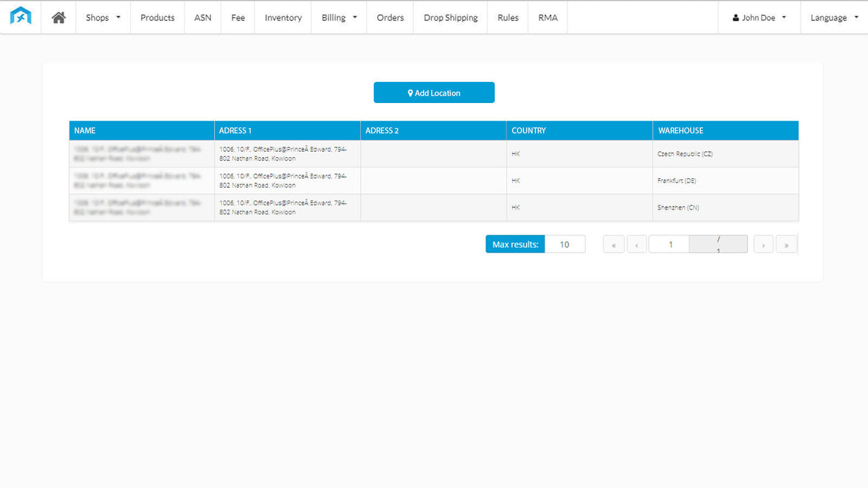This screenshot has width=868, height=488.
Task: Expand the John Doe account menu
Action: coord(758,18)
